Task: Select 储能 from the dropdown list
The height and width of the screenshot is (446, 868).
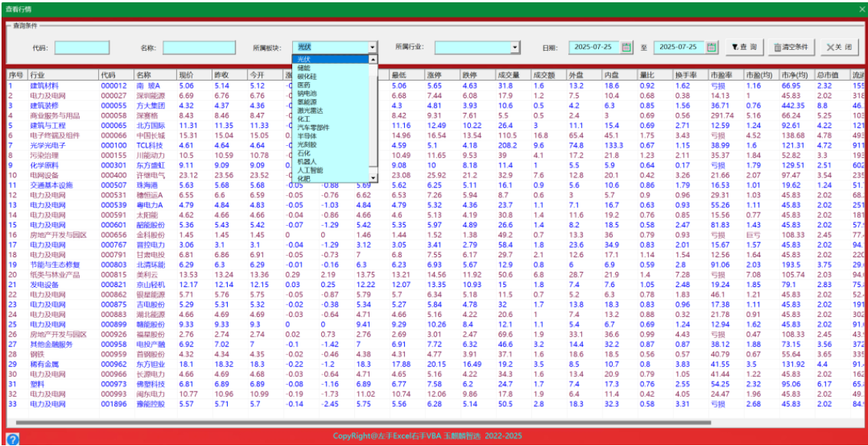Action: [331, 68]
